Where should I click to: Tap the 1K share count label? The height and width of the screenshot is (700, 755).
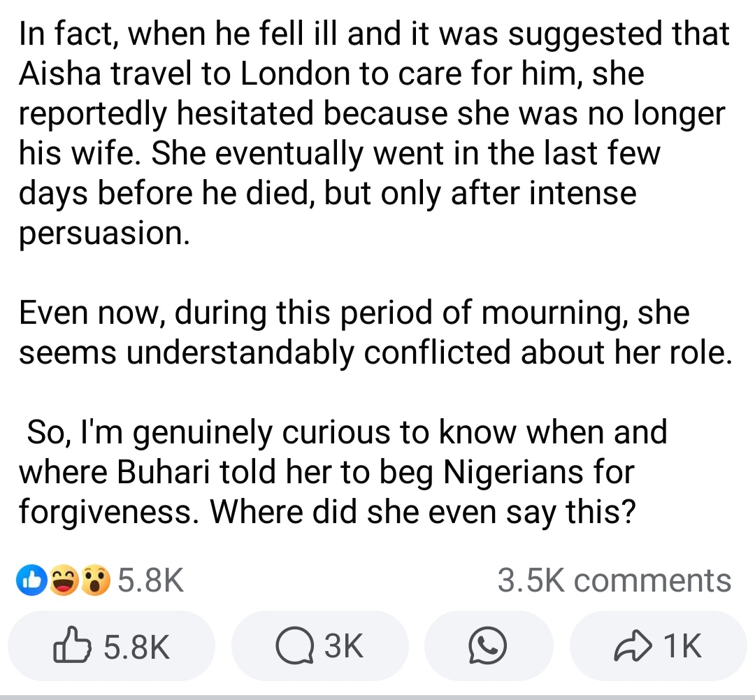pos(682,646)
